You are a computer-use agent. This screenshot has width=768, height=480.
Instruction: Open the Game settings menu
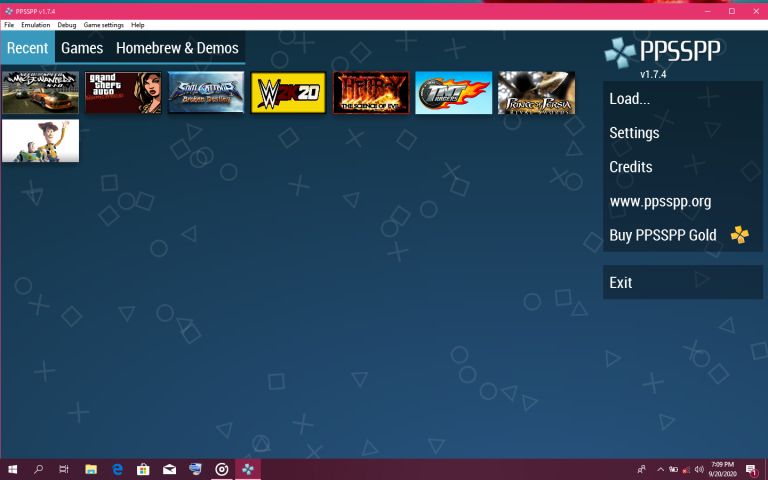pos(103,25)
